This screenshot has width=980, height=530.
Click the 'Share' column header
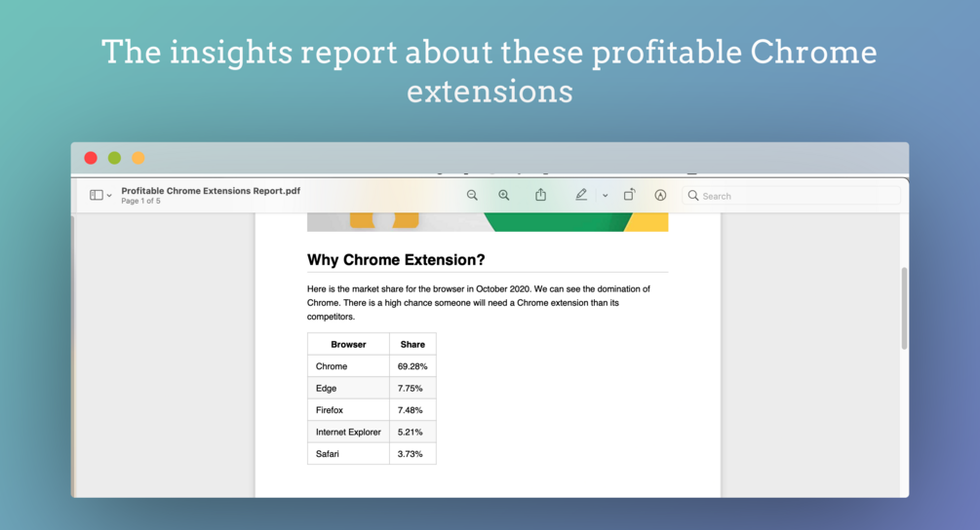click(x=412, y=345)
